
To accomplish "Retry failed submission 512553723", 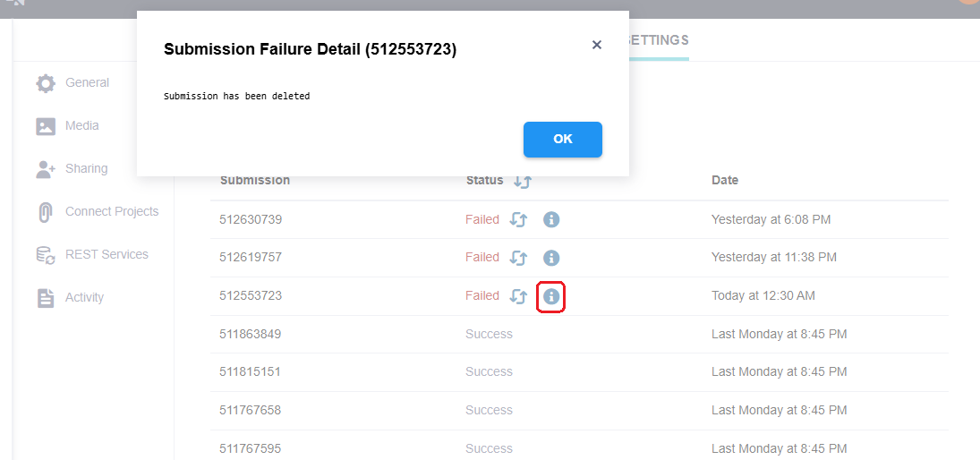I will pos(518,296).
